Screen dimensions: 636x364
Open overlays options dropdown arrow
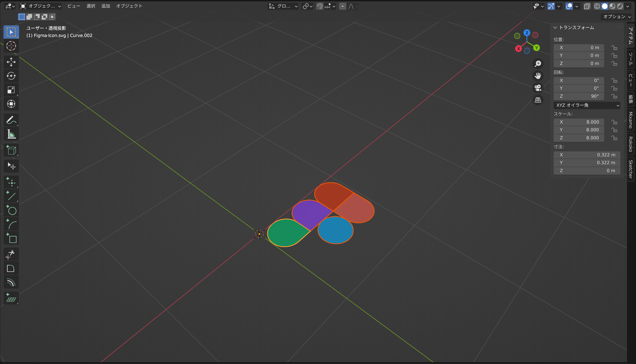(x=577, y=6)
